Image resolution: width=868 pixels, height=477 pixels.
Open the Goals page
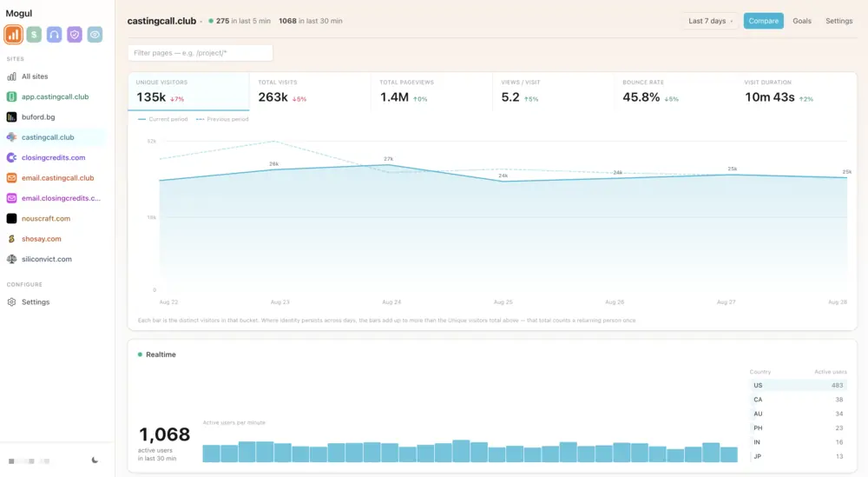tap(801, 21)
